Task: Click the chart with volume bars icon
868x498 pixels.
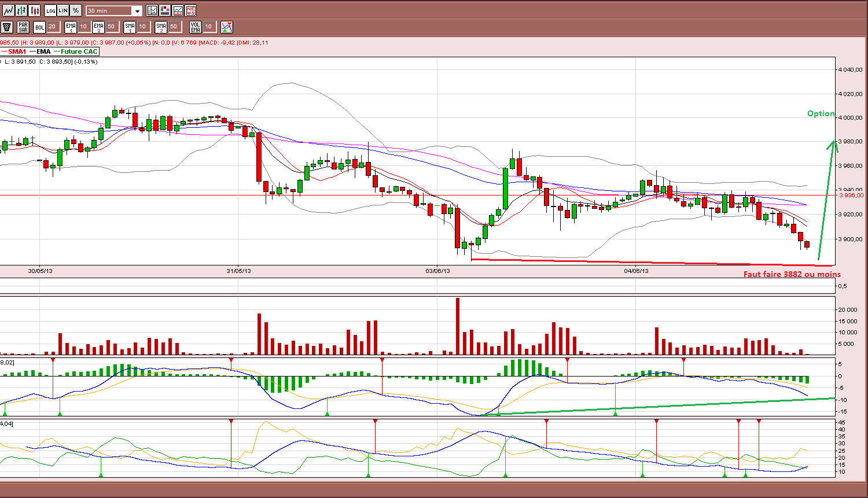Action: 178,10
